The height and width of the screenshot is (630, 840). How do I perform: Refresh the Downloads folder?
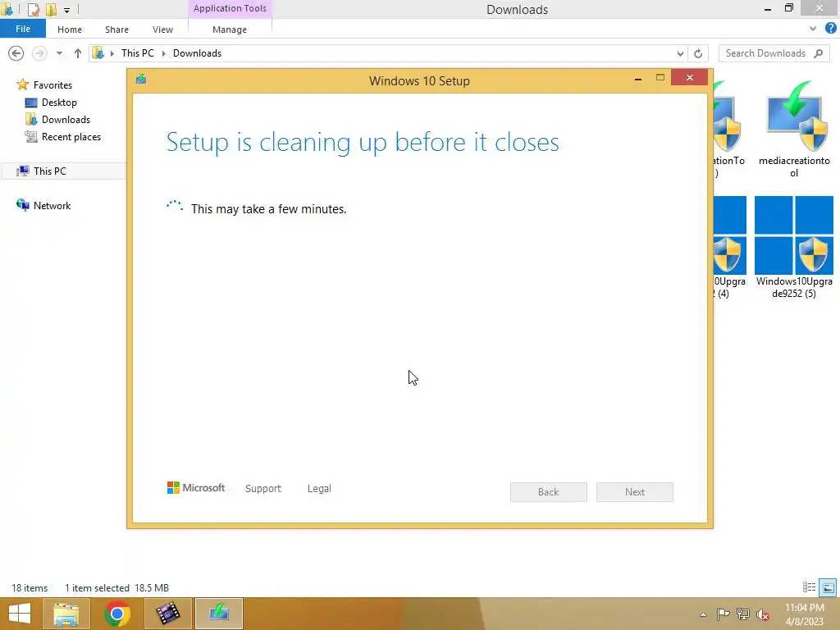[698, 53]
